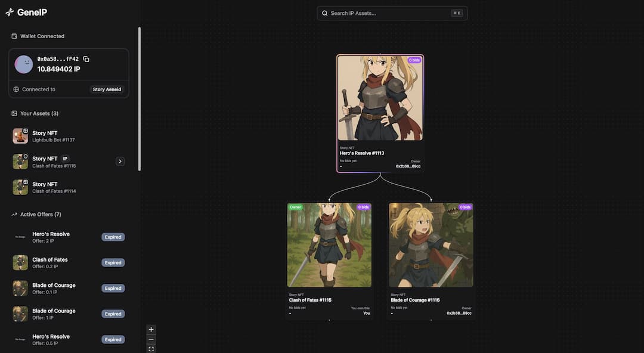Click the wallet avatar icon
644x353 pixels.
click(24, 64)
